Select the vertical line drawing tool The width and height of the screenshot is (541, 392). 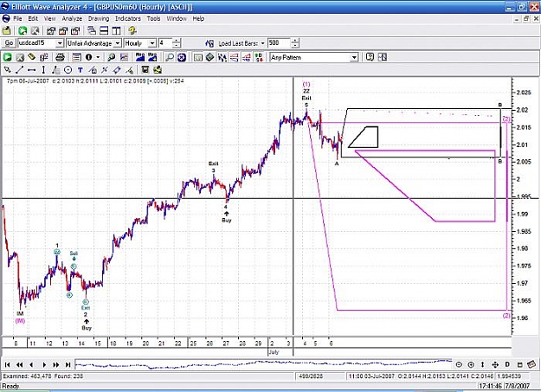click(x=43, y=70)
